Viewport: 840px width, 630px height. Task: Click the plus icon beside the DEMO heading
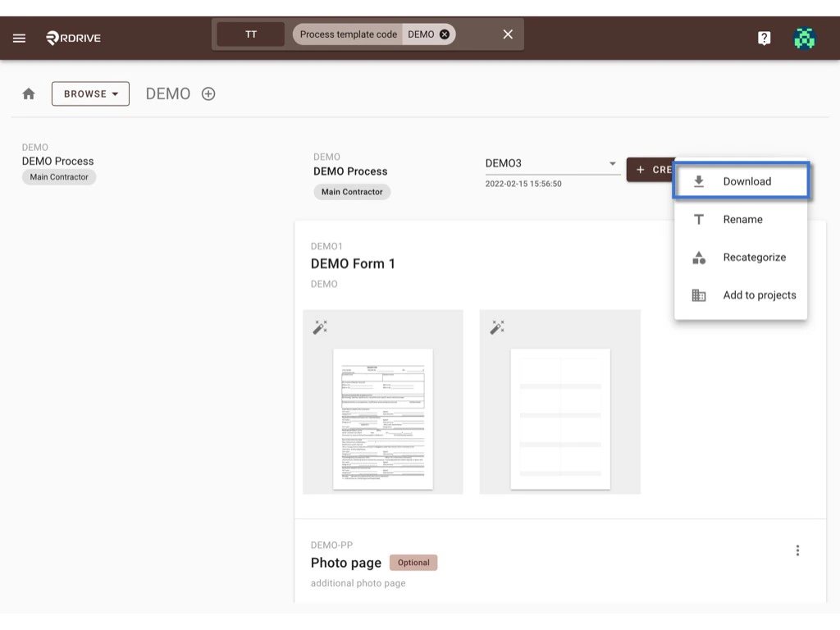coord(208,94)
